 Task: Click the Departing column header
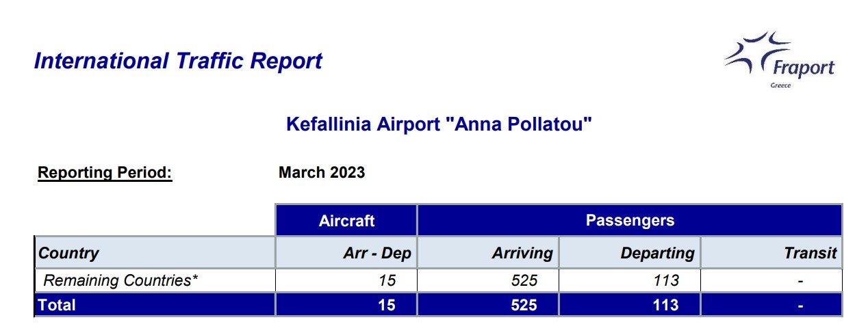pyautogui.click(x=657, y=253)
